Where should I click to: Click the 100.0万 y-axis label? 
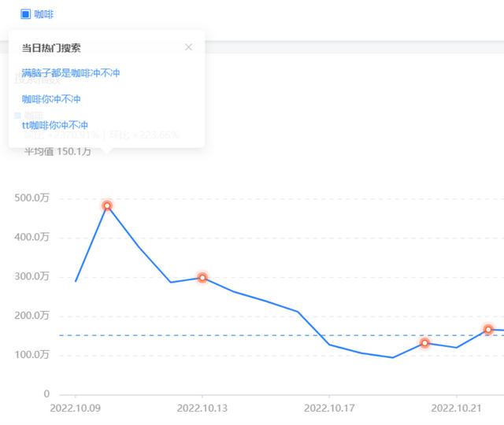click(x=32, y=355)
